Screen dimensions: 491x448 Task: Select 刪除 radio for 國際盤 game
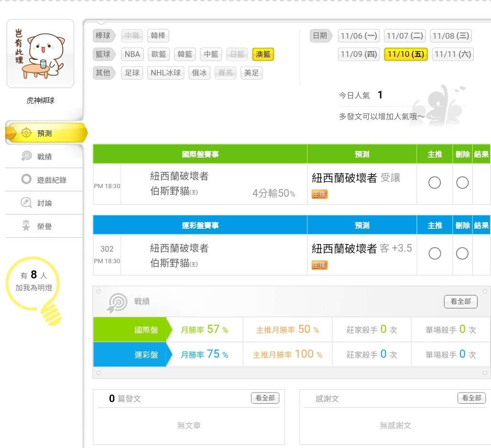[x=462, y=182]
